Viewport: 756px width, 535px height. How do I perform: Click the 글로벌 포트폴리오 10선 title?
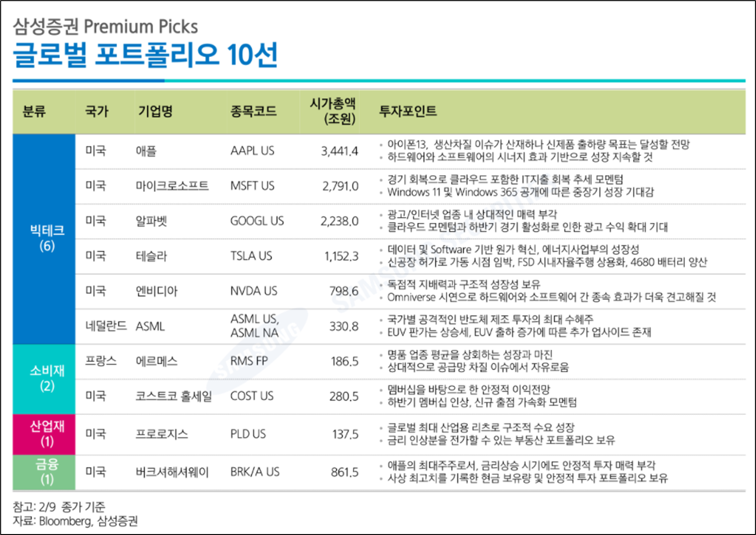pos(145,55)
